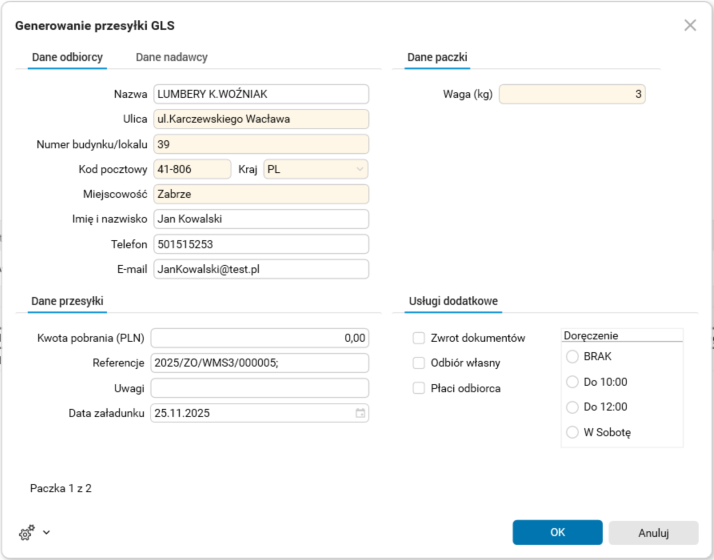Enable Zwrot dokumentów checkbox
The height and width of the screenshot is (560, 714).
click(x=420, y=338)
